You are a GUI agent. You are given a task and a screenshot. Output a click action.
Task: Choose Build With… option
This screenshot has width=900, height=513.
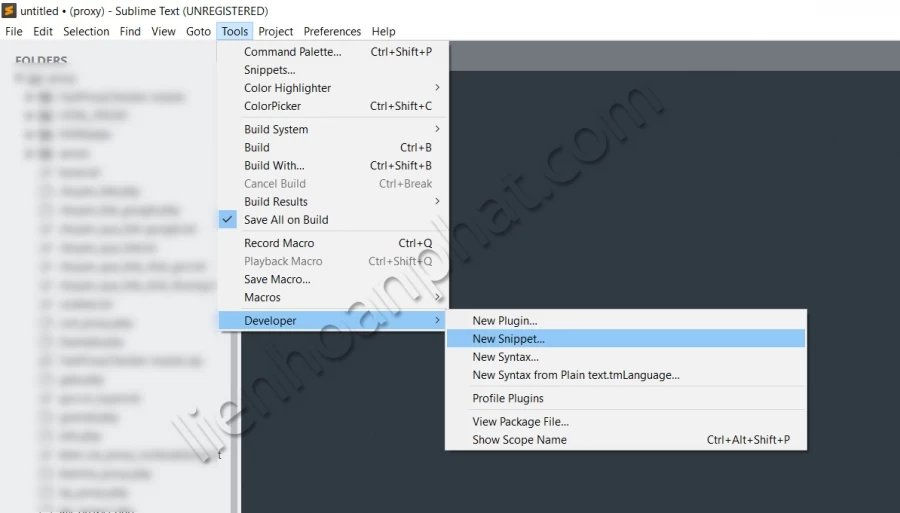(333, 165)
